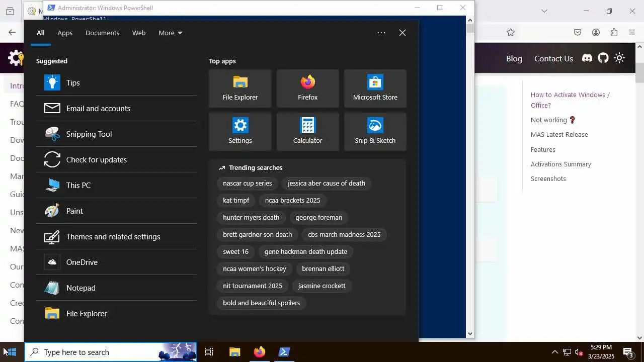The height and width of the screenshot is (362, 644).
Task: Open File Explorer tile in Top apps
Action: point(240,88)
